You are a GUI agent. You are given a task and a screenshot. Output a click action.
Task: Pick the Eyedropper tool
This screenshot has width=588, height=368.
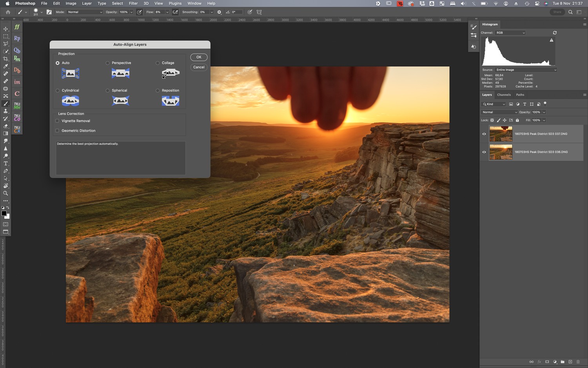click(x=5, y=66)
